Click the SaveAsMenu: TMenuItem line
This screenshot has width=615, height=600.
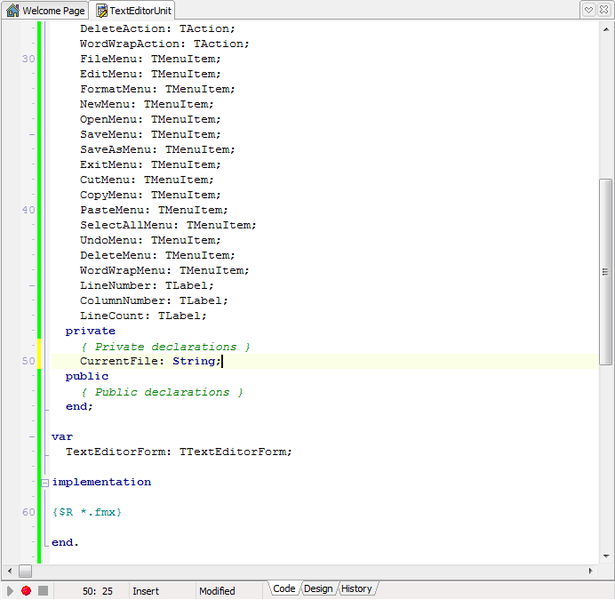point(157,149)
